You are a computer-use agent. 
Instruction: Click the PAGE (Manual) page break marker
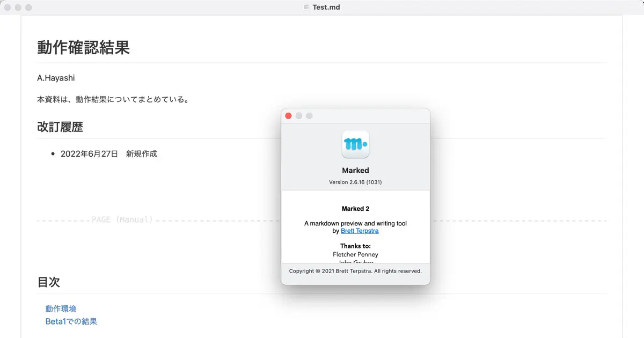tap(122, 220)
